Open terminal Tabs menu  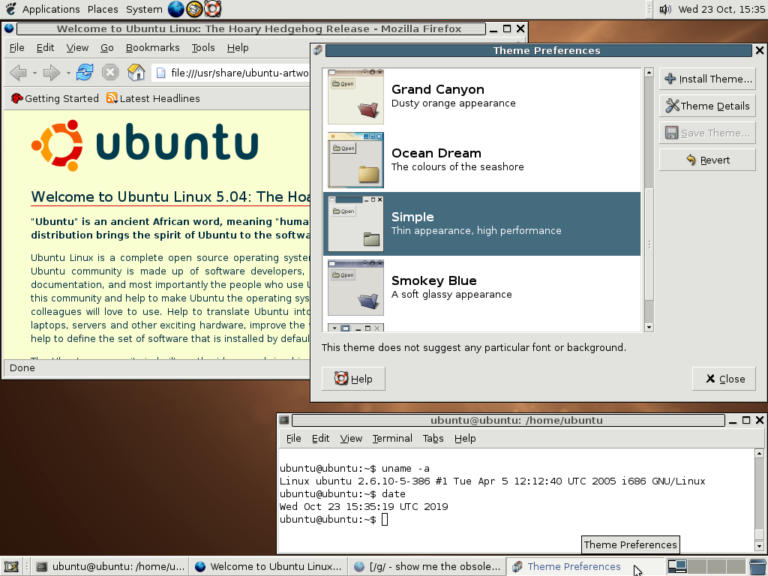[433, 438]
